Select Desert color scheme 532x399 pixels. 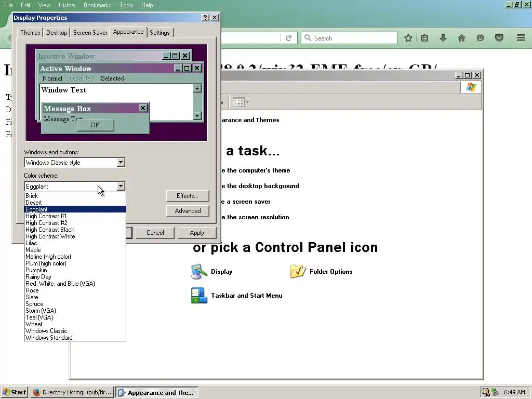[75, 203]
